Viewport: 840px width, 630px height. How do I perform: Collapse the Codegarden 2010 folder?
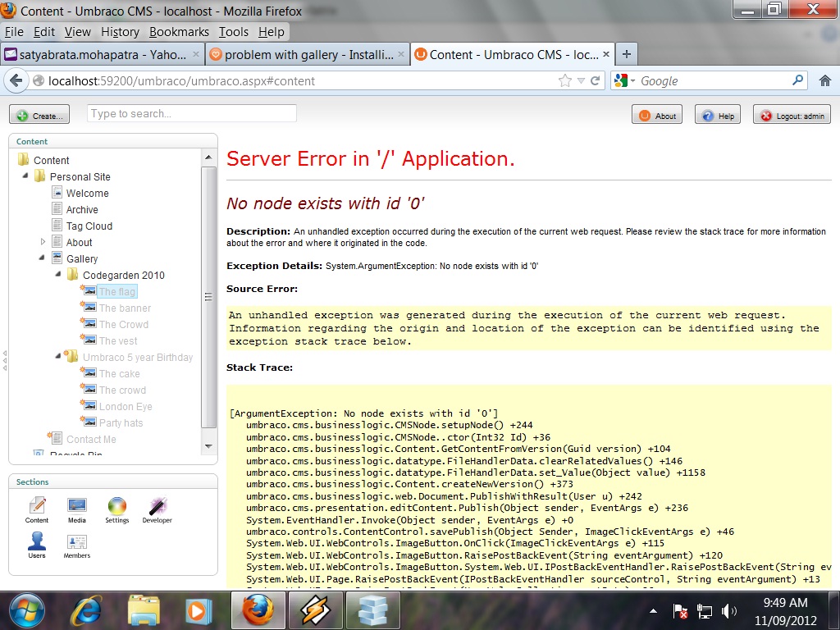(58, 274)
